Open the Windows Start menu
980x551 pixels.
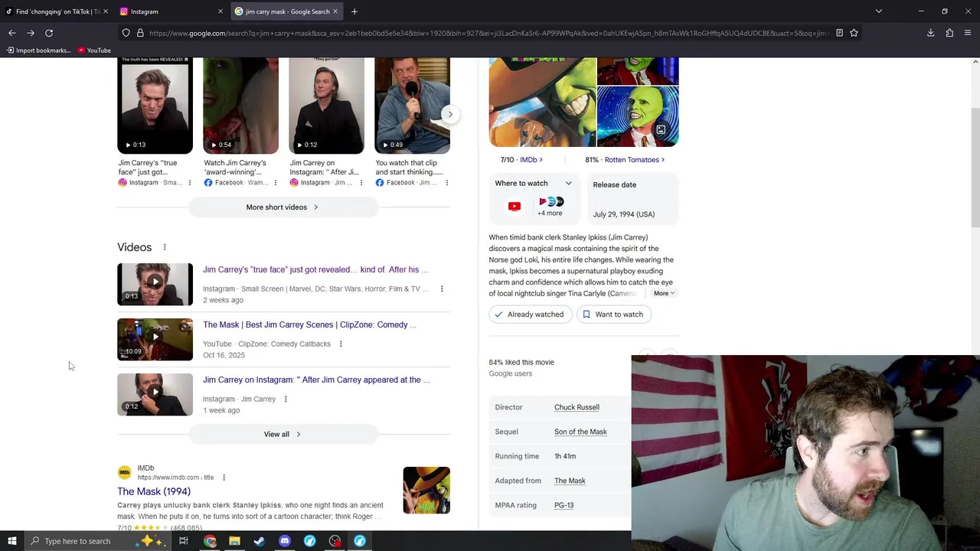coord(11,541)
